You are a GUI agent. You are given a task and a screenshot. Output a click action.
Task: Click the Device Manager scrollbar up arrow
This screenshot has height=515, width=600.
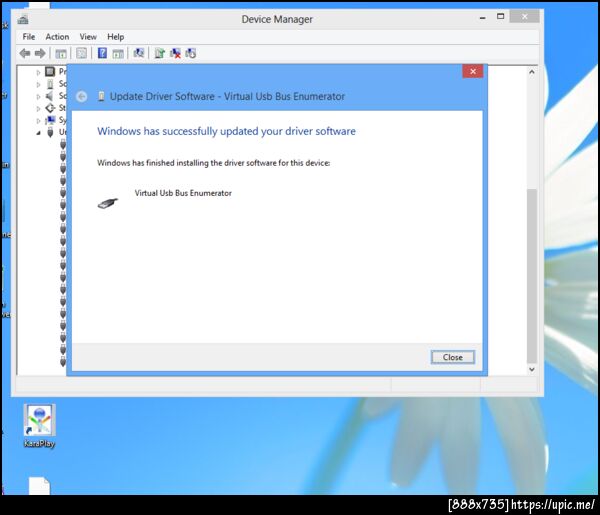pyautogui.click(x=532, y=72)
